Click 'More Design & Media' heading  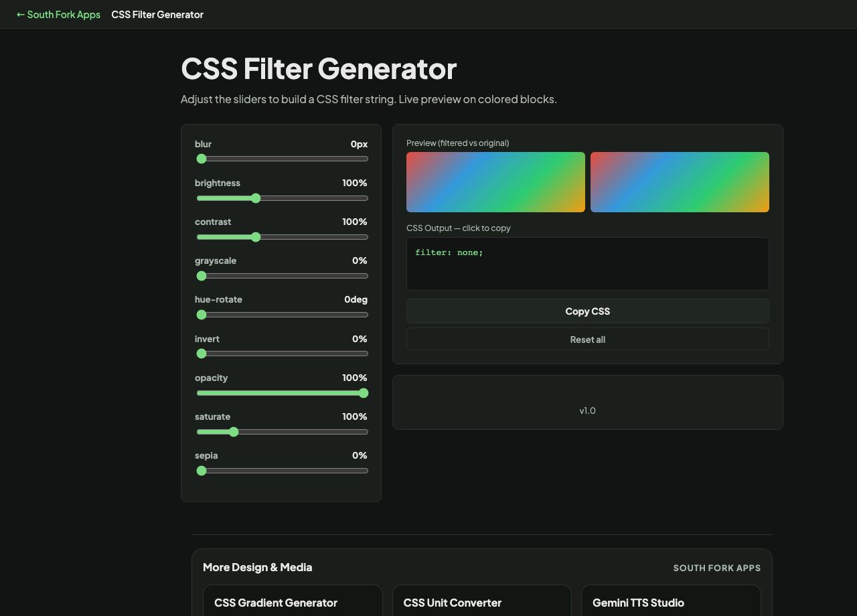click(x=258, y=567)
